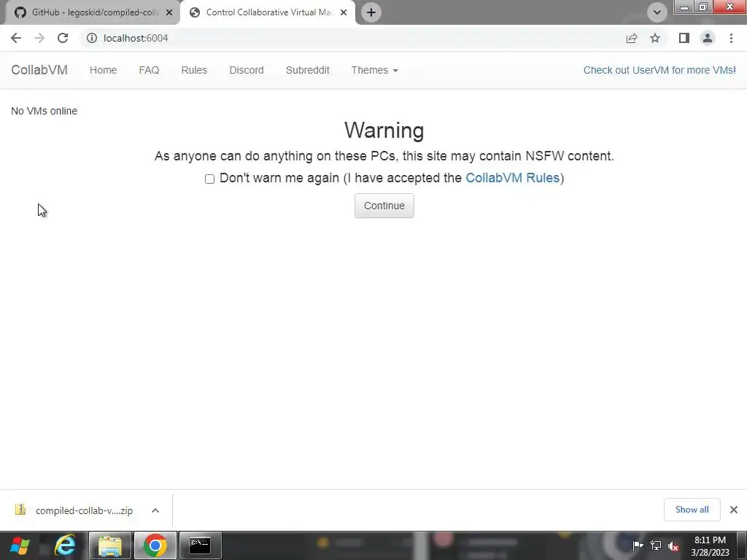Open Windows Explorer from taskbar

point(109,545)
